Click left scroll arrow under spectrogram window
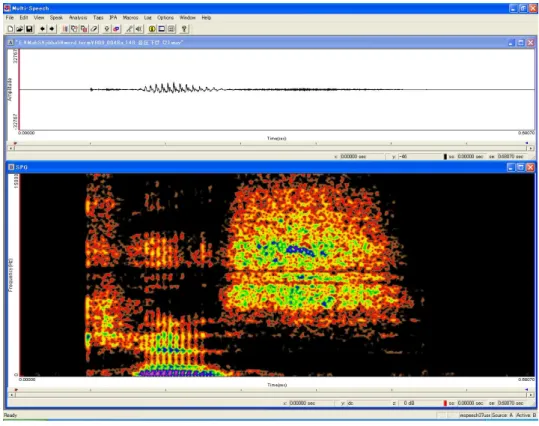 [x=11, y=395]
